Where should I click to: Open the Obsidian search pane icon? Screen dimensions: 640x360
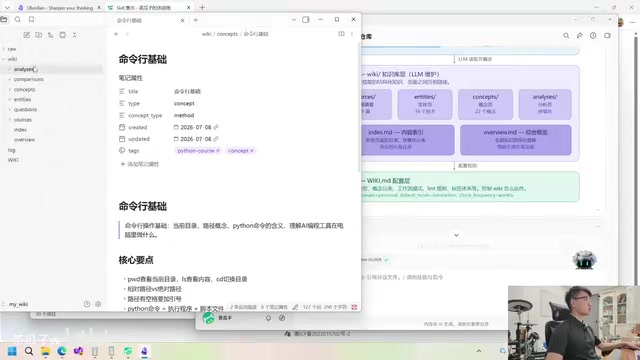(18, 19)
